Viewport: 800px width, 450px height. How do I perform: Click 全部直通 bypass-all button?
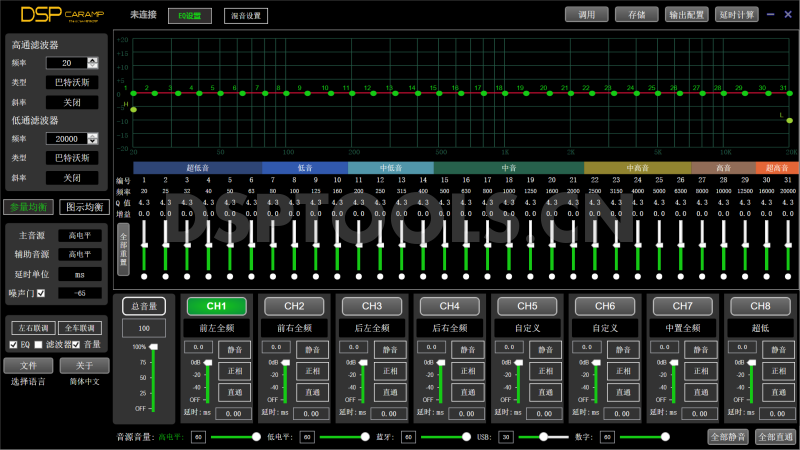[x=775, y=437]
